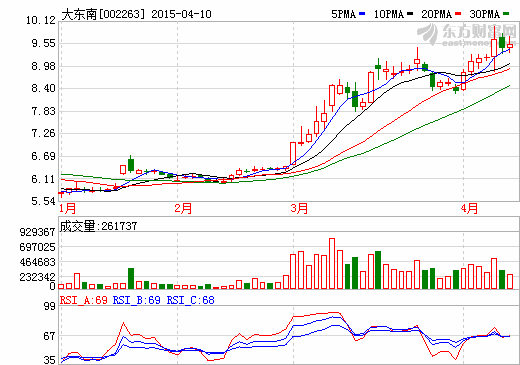Click the 8.40 price axis label
520x365 pixels.
[43, 88]
